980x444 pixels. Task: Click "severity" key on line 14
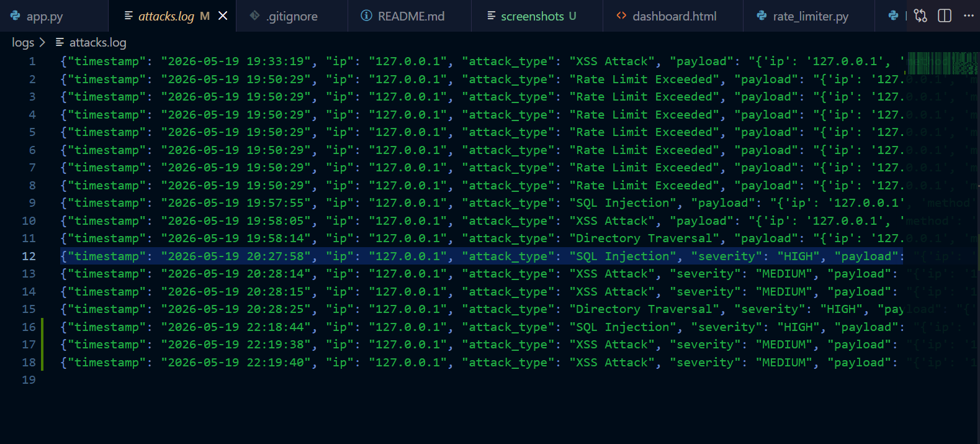[706, 292]
